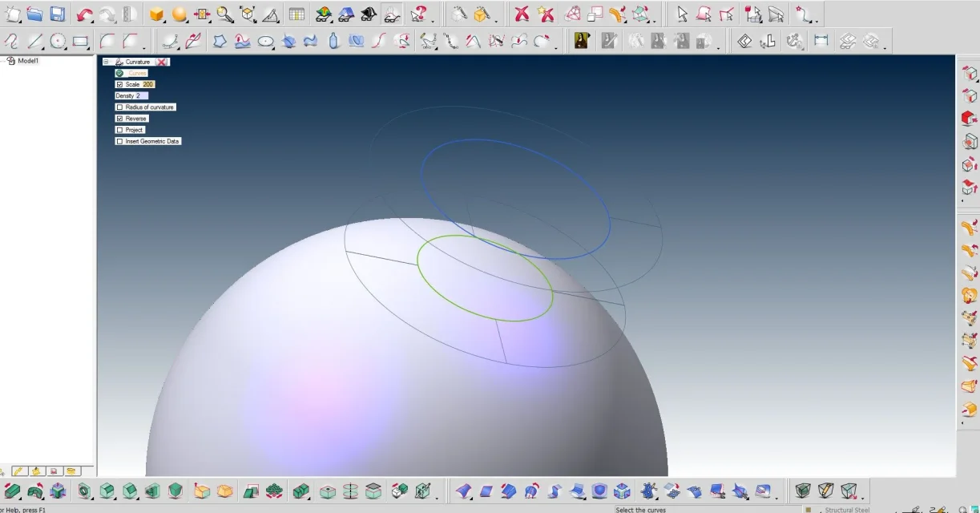Open the help question-mark pointer tool
The width and height of the screenshot is (980, 513).
point(418,14)
